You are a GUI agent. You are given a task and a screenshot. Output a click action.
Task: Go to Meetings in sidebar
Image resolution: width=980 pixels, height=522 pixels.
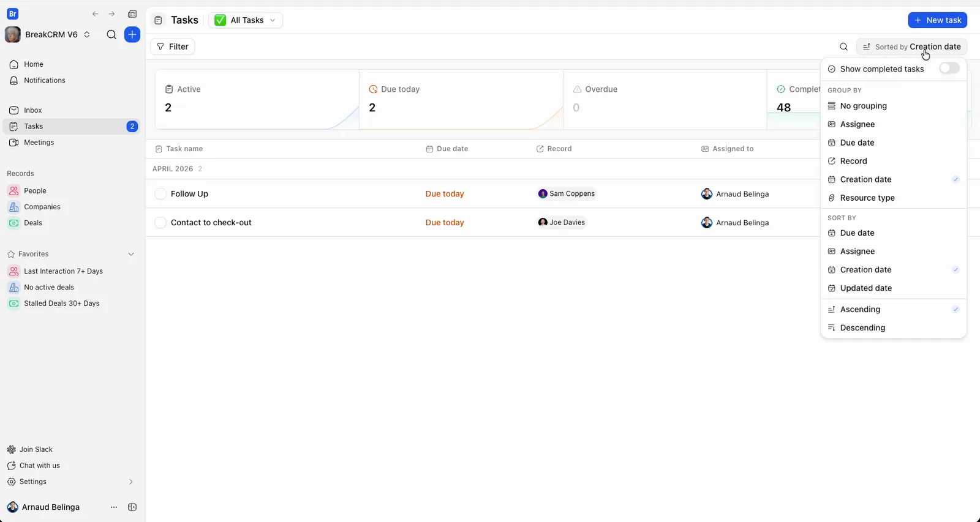coord(72,143)
